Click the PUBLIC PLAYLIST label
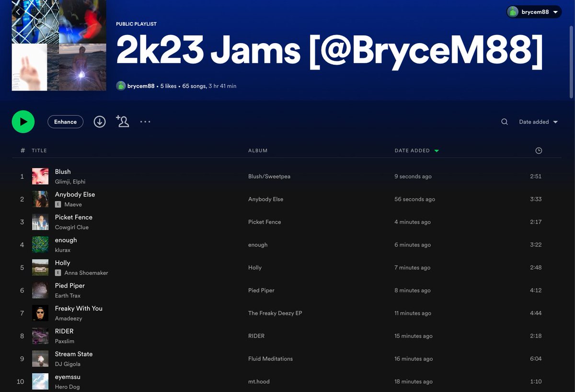 pyautogui.click(x=136, y=24)
